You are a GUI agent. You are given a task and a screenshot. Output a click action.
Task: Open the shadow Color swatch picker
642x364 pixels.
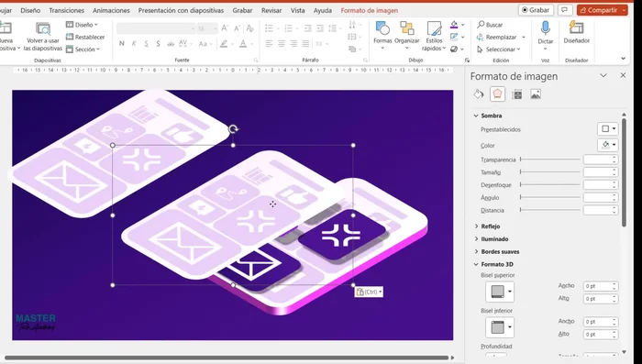pos(607,145)
